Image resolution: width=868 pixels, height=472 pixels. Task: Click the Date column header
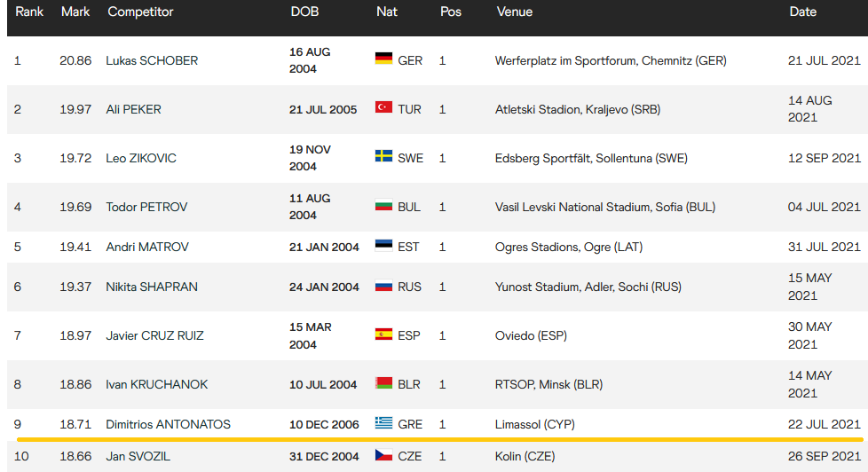click(x=803, y=12)
